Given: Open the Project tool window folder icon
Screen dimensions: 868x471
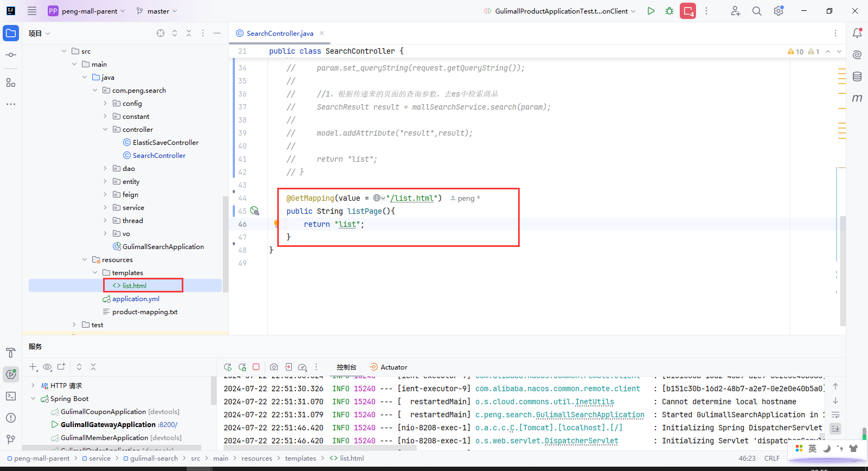Looking at the screenshot, I should 11,33.
